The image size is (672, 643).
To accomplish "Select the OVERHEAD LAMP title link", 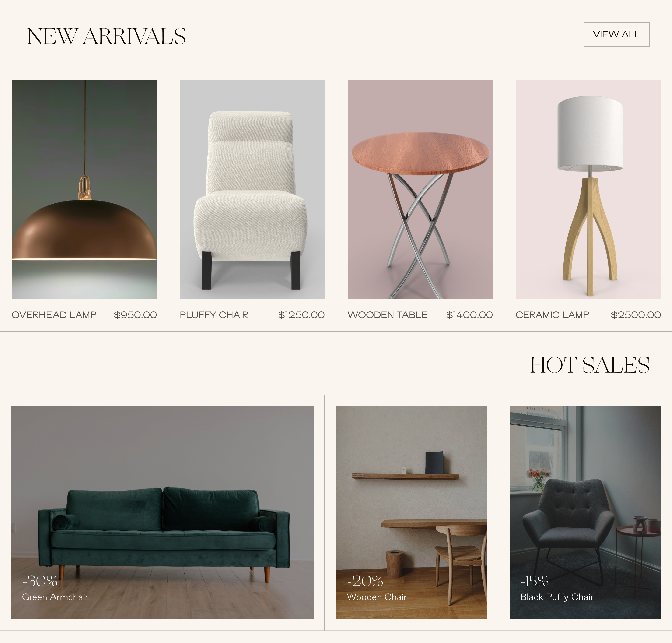I will point(54,315).
